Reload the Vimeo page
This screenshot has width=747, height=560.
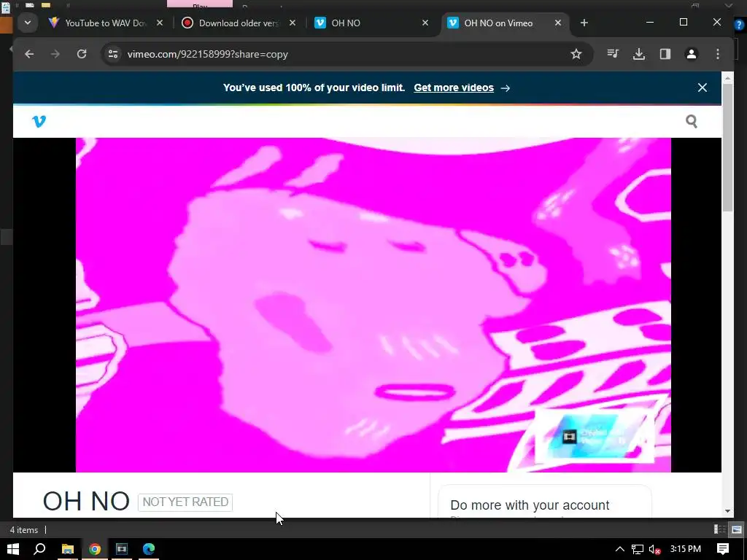pos(82,54)
